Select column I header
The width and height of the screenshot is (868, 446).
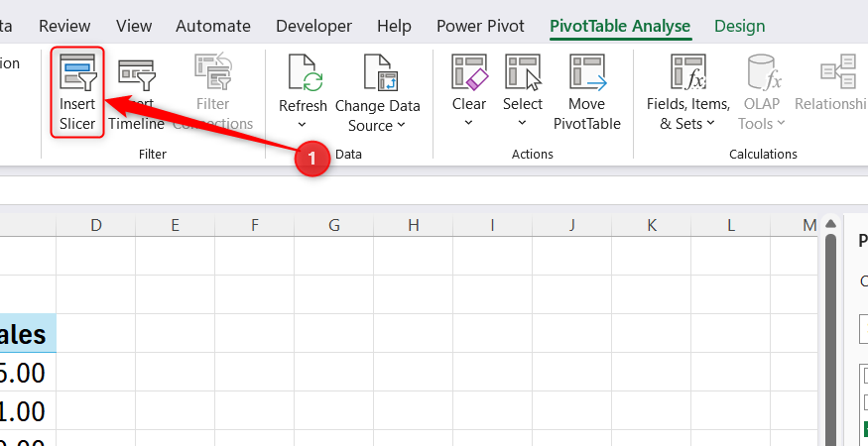(x=492, y=225)
